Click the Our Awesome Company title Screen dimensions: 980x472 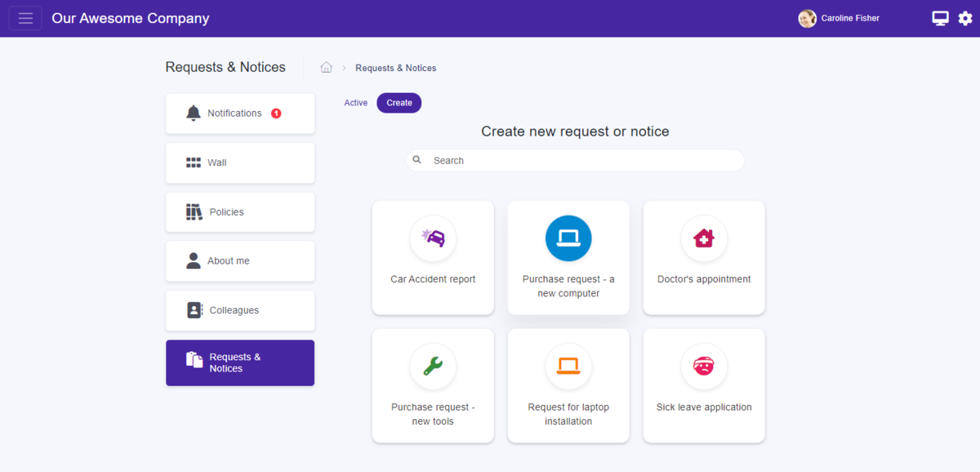[x=131, y=18]
